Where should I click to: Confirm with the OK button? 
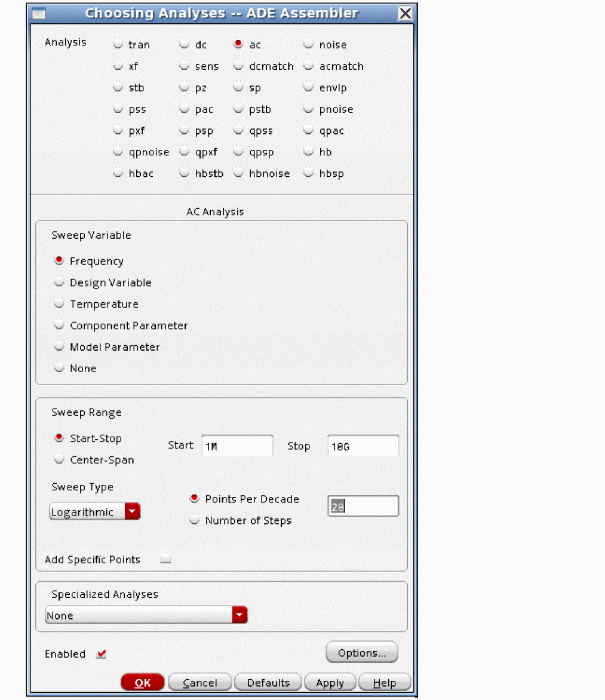click(143, 683)
